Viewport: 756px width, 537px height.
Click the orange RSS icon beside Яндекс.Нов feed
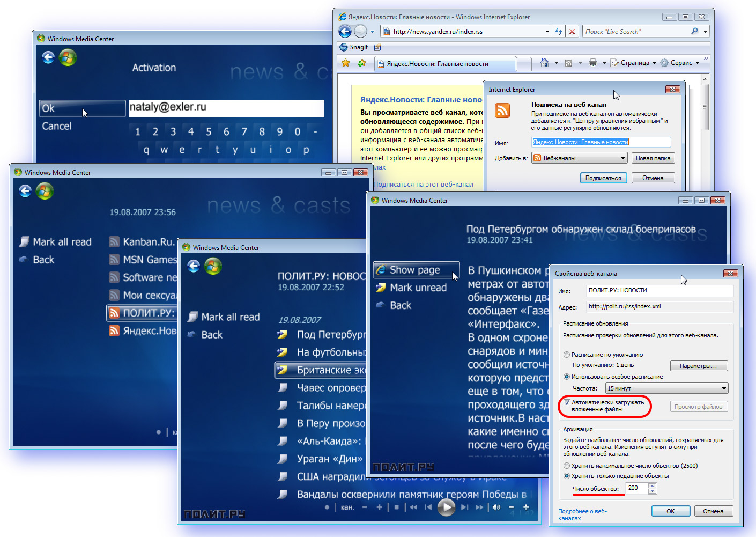(114, 330)
